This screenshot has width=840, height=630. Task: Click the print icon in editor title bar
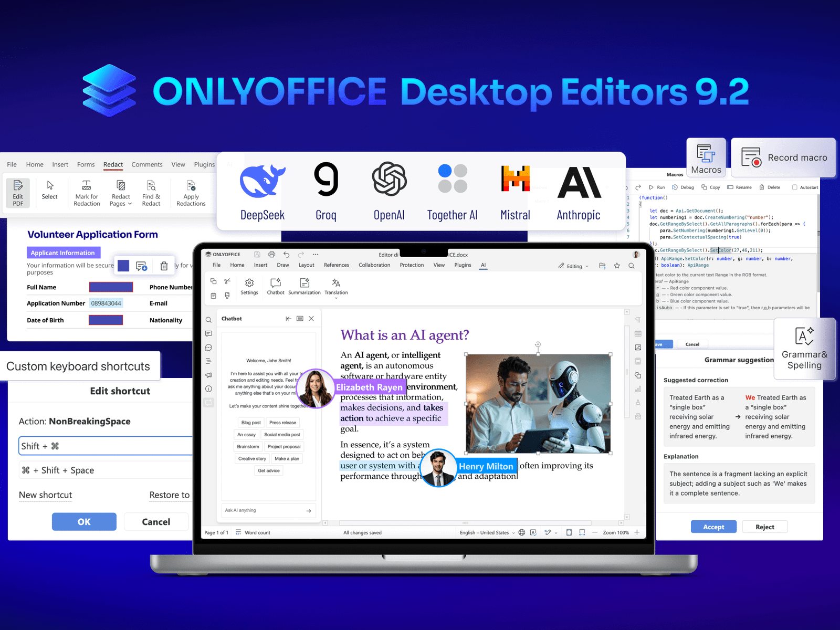coord(271,255)
